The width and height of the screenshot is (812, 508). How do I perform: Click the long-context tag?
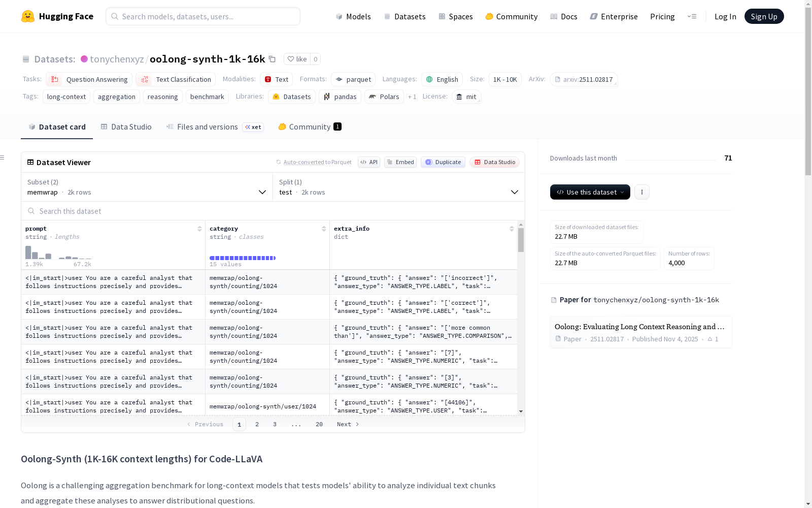66,97
